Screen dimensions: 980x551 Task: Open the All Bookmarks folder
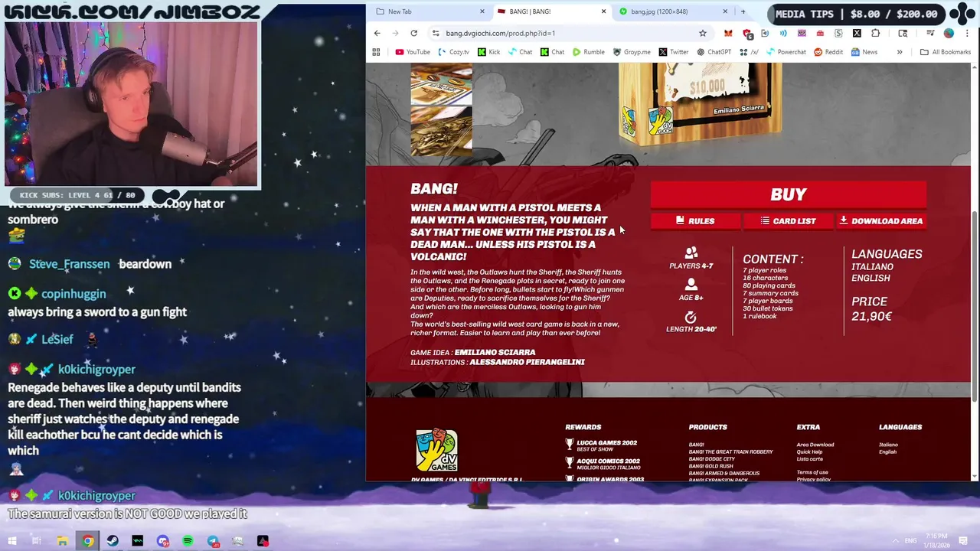tap(946, 52)
